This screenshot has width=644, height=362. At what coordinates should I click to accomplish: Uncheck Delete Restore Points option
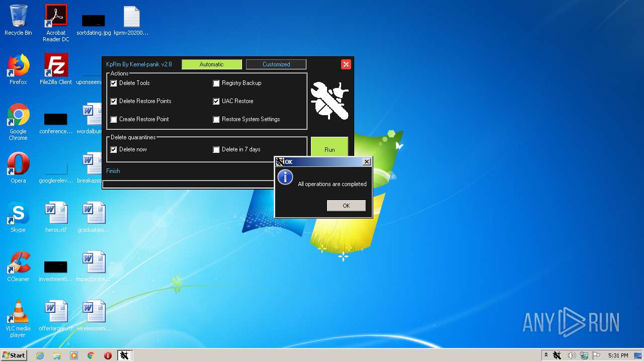click(114, 101)
